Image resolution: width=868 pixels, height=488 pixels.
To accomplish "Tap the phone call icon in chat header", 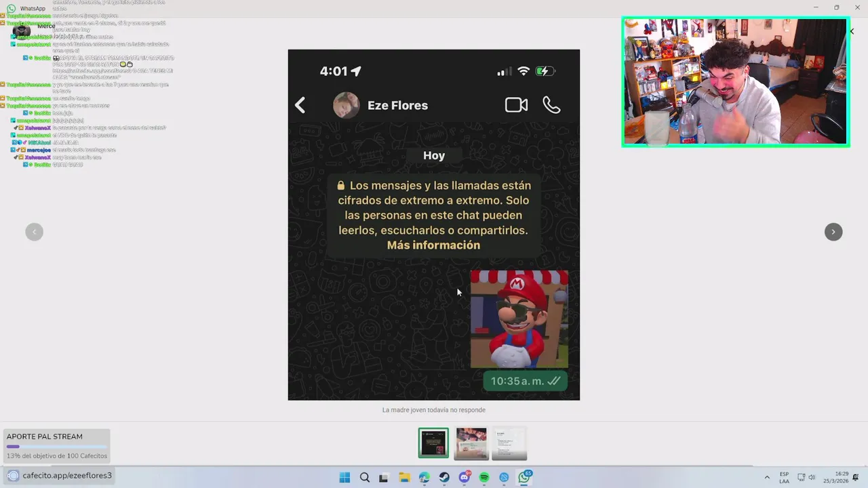I will pyautogui.click(x=551, y=105).
